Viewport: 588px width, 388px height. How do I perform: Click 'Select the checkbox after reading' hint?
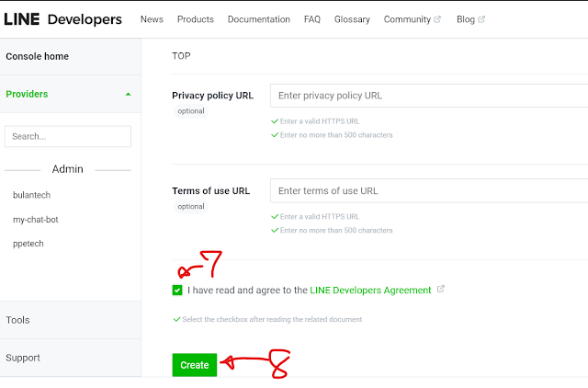coord(272,319)
